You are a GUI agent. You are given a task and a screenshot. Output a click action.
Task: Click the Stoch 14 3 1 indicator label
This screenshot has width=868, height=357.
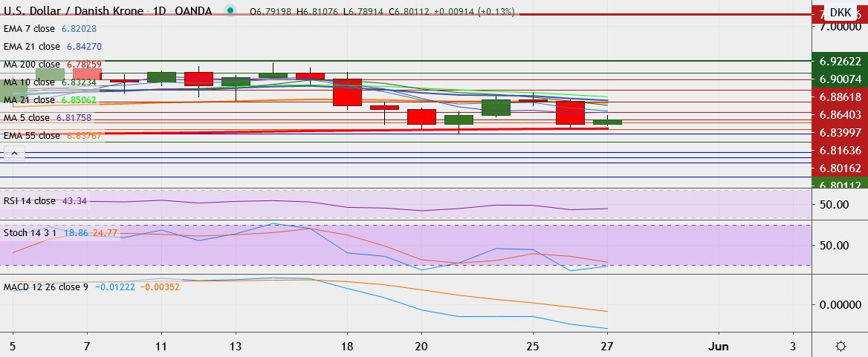coord(30,233)
